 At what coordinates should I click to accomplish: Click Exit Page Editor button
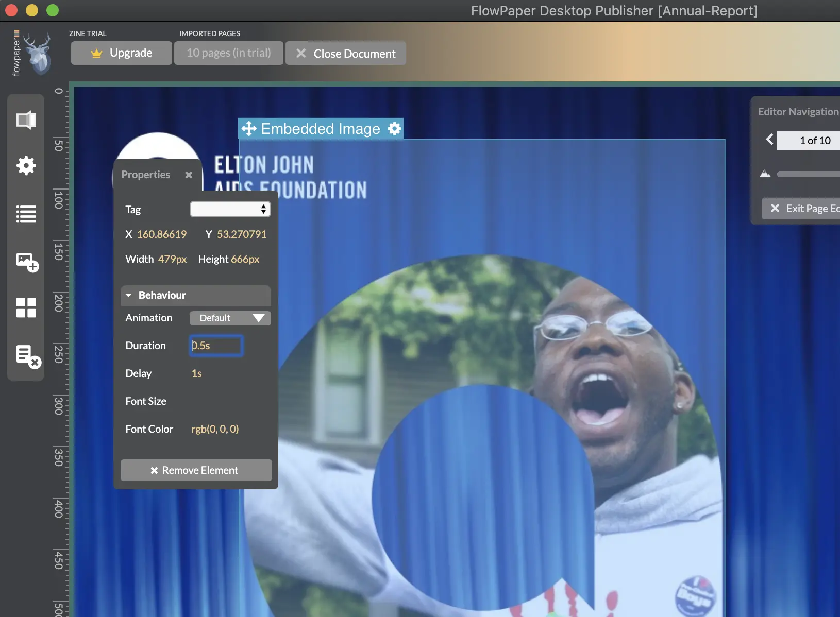(x=801, y=209)
